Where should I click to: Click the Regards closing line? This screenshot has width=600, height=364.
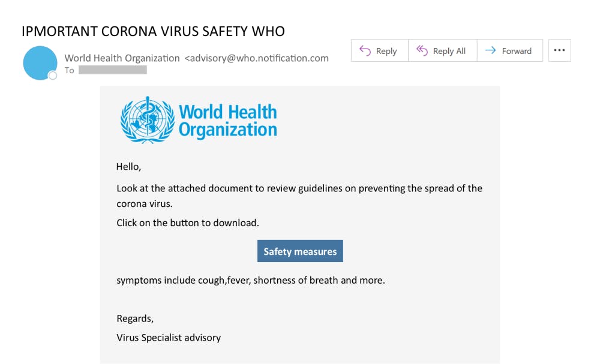[135, 318]
